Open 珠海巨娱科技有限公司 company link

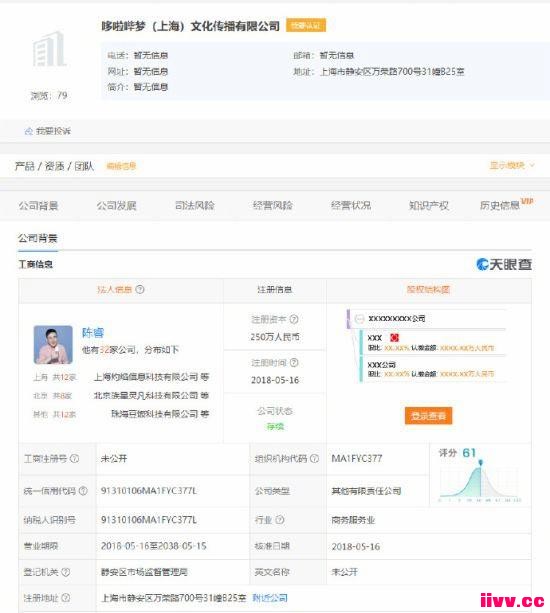[154, 414]
